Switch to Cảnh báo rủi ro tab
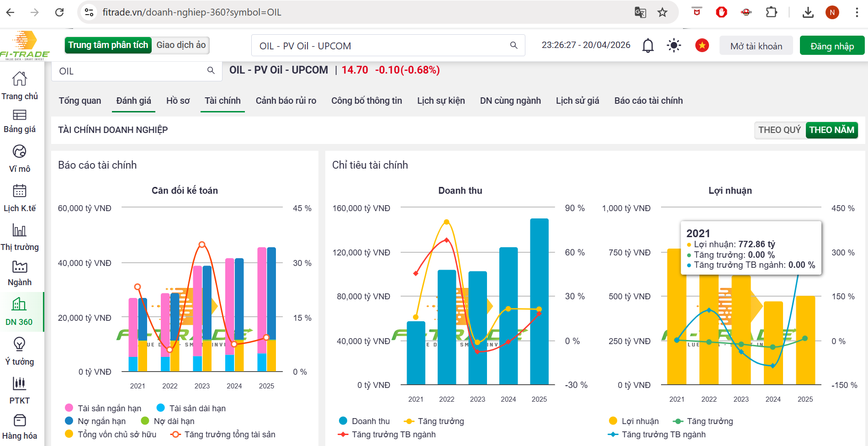Screen dimensions: 868x446 tap(286, 101)
